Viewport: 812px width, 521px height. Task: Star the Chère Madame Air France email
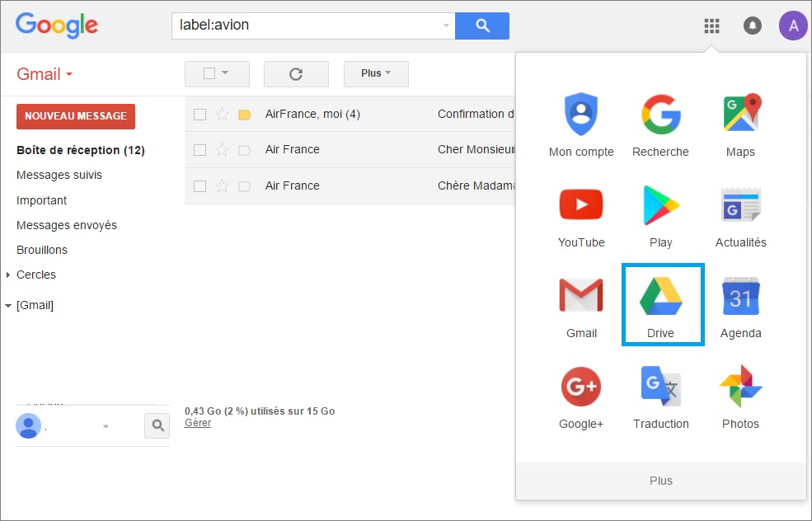click(222, 186)
